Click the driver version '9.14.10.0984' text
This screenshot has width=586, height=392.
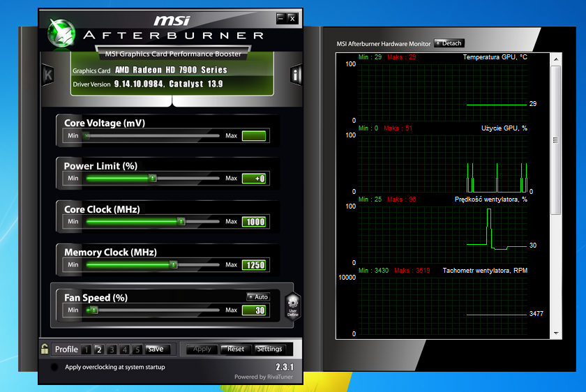[x=139, y=84]
